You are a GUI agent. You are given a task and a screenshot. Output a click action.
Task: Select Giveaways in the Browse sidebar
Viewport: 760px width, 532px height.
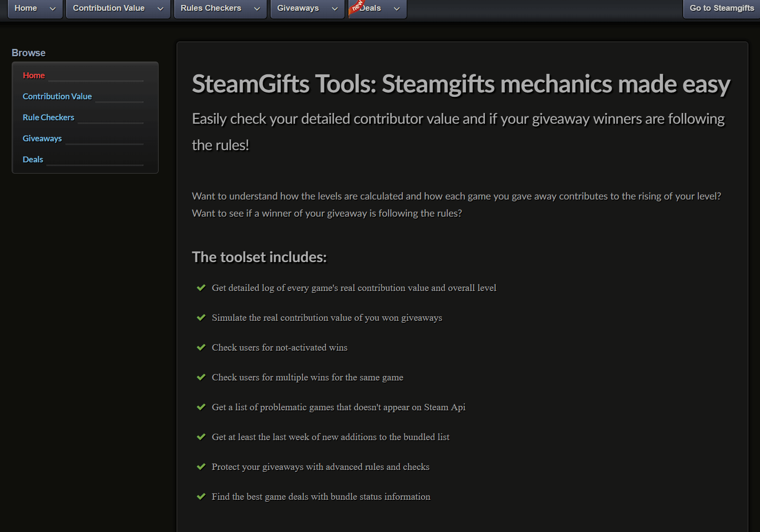42,138
